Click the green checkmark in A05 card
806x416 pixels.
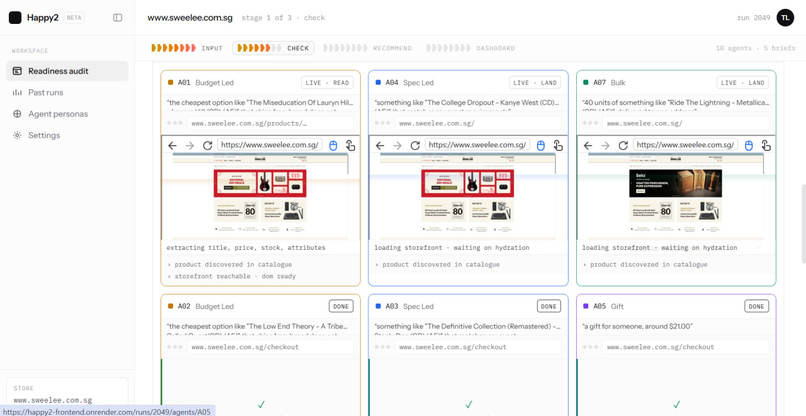click(x=676, y=404)
